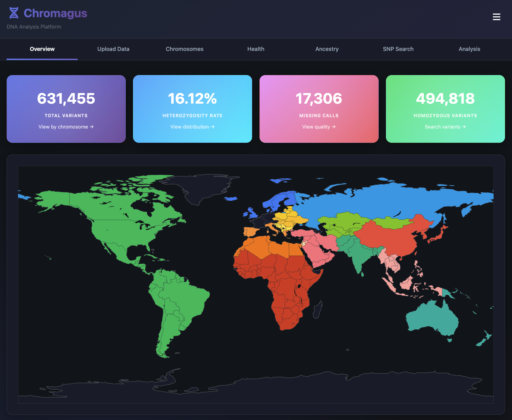This screenshot has width=512, height=420.
Task: Open the hamburger navigation menu
Action: coord(497,17)
